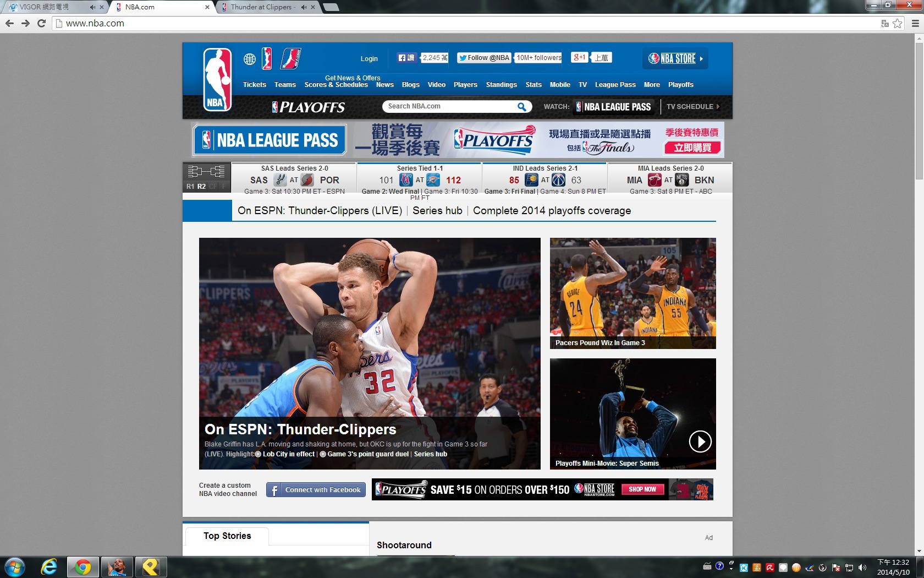Click Connect with Facebook button
Image resolution: width=924 pixels, height=578 pixels.
coord(316,490)
